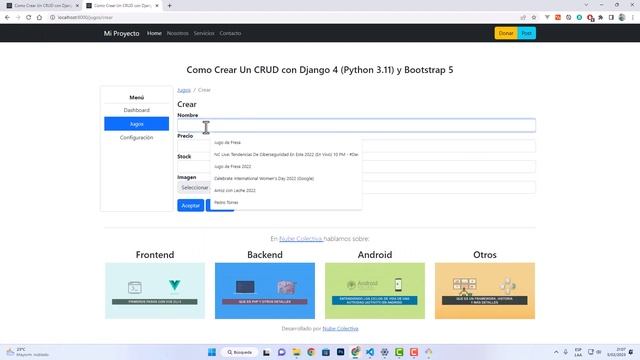Click the yellow Donar button
640x360 pixels.
(506, 33)
